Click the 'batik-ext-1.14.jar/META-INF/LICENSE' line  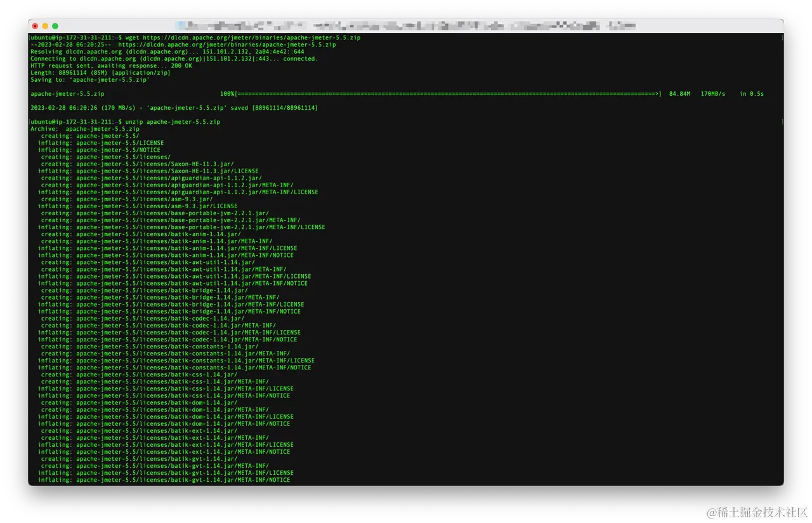click(x=166, y=445)
